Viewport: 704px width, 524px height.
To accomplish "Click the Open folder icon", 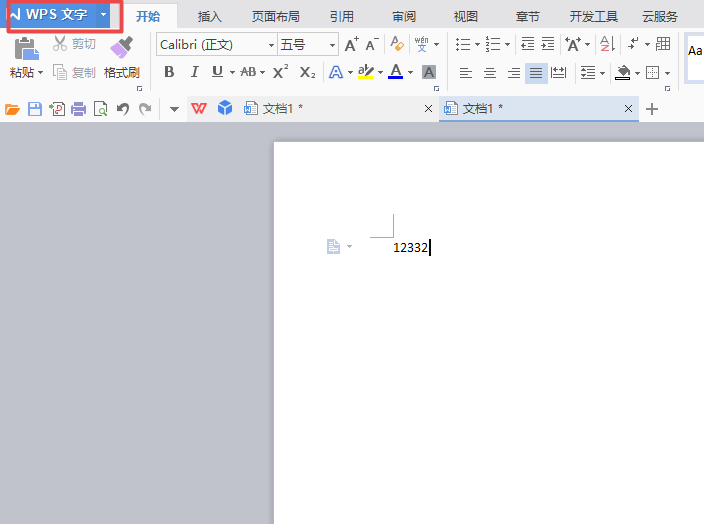I will [x=13, y=109].
